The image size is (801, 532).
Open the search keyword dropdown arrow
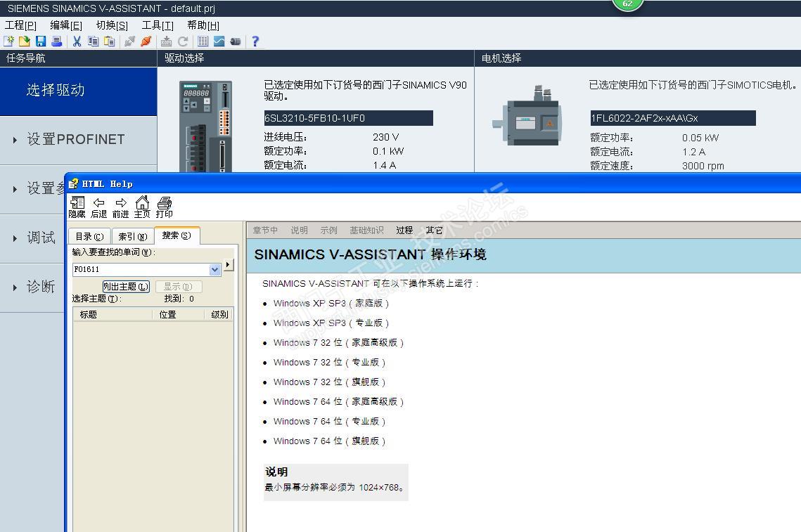coord(215,270)
